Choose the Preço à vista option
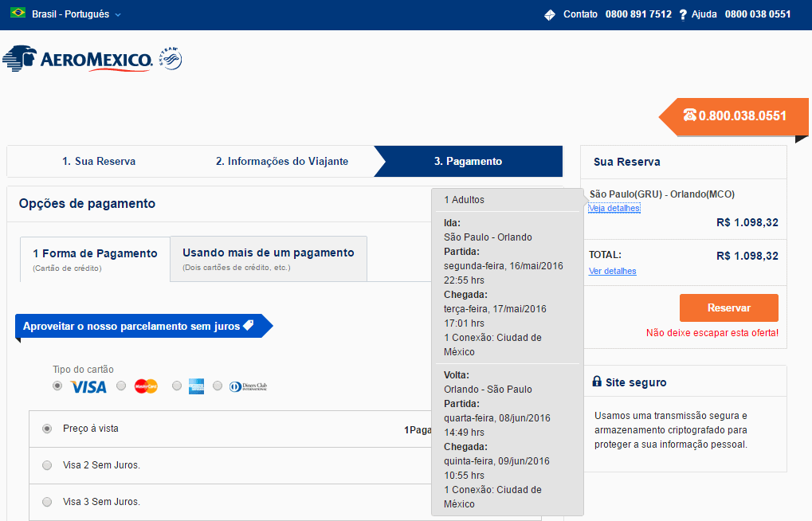 click(47, 429)
